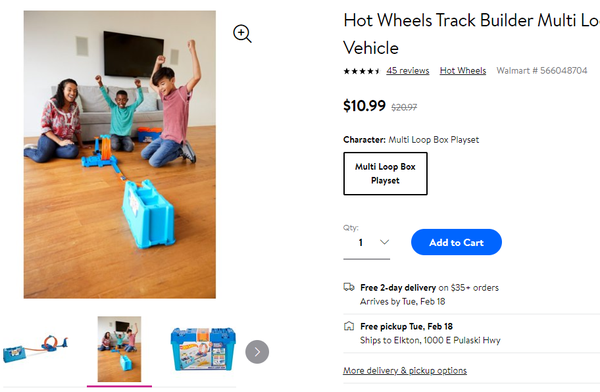Expand quantity using chevron arrow
600x392 pixels.
384,242
